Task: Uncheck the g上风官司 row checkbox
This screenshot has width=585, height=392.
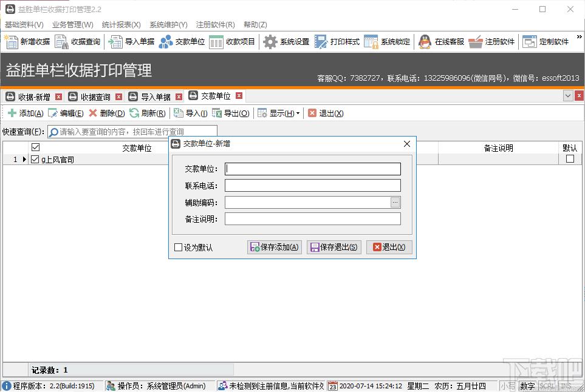Action: pos(35,160)
